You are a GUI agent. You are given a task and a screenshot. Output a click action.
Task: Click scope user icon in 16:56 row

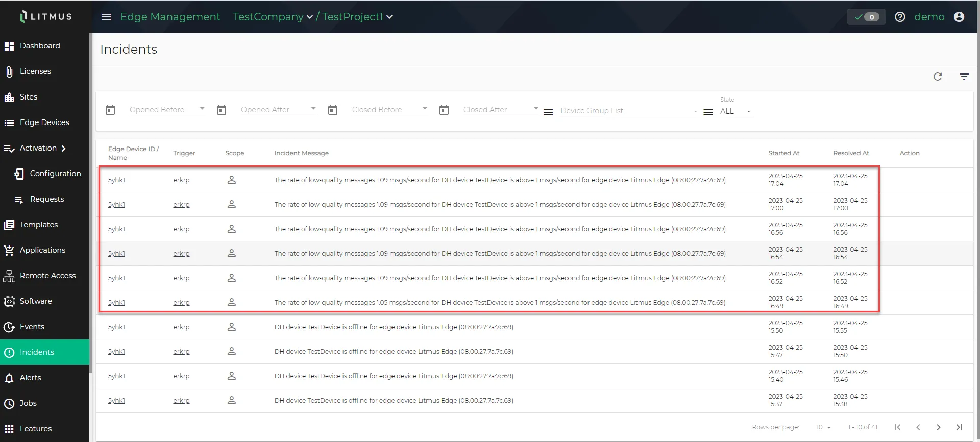[231, 229]
